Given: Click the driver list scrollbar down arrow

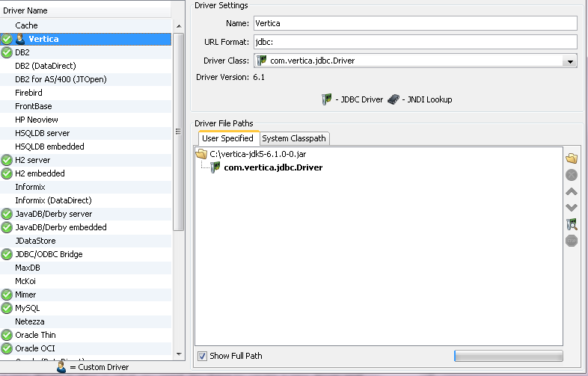Looking at the screenshot, I should [179, 354].
